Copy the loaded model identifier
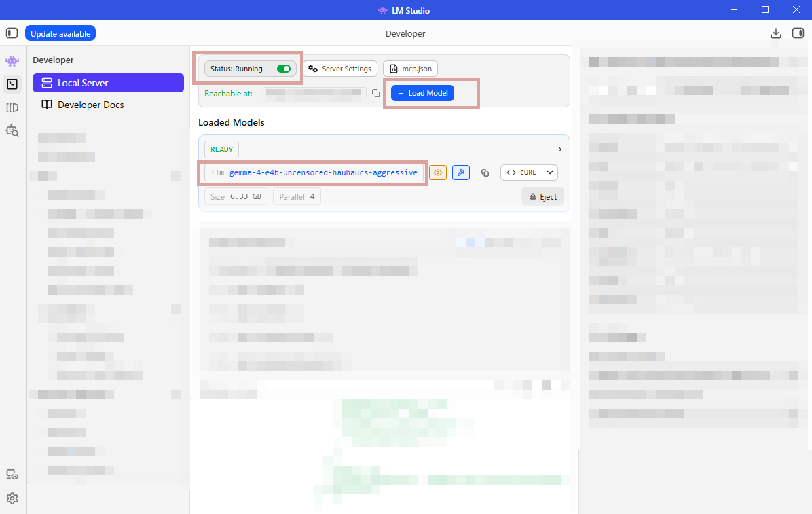 (x=485, y=172)
